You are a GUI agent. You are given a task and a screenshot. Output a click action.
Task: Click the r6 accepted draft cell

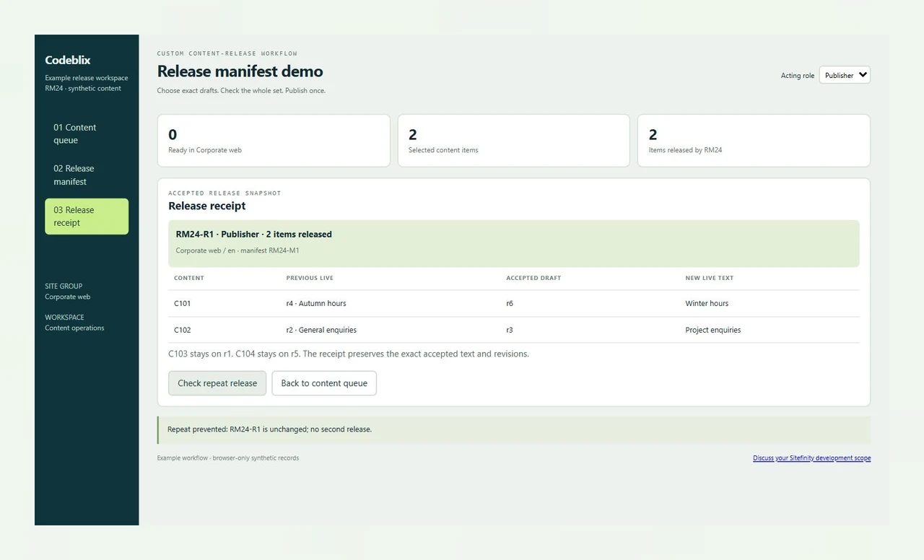click(x=510, y=304)
